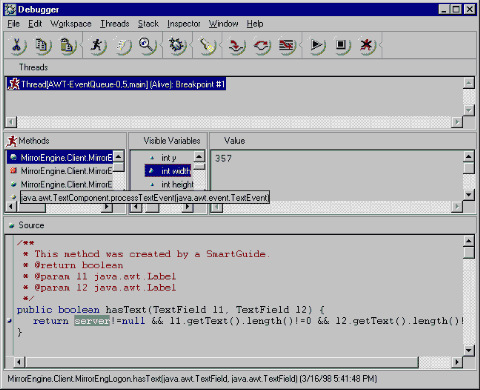Click the notepad page toolbar icon

coord(122,45)
